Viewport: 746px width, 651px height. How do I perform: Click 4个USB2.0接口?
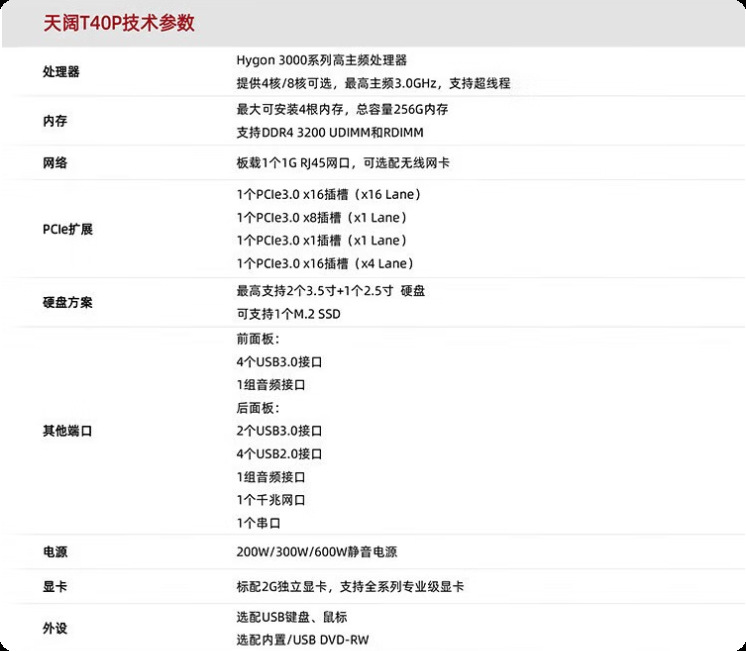click(279, 454)
